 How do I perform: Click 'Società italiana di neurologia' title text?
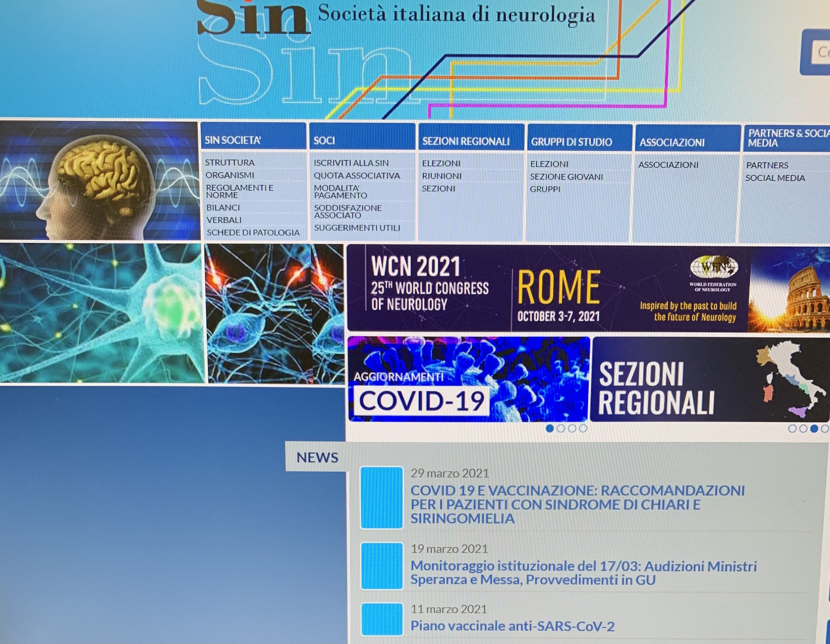click(x=456, y=14)
